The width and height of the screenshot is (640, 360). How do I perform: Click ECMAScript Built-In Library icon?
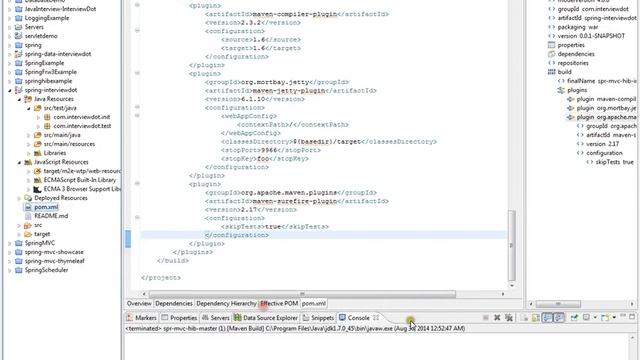pos(38,180)
